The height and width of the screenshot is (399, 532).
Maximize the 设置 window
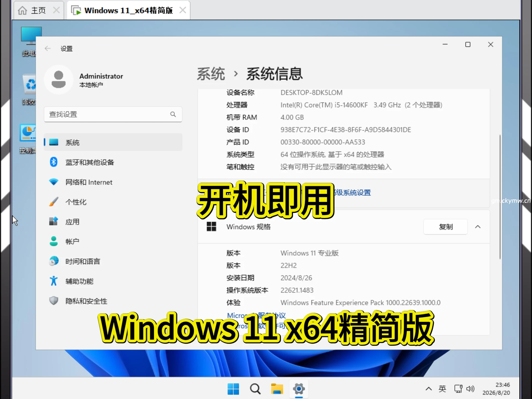(x=468, y=44)
